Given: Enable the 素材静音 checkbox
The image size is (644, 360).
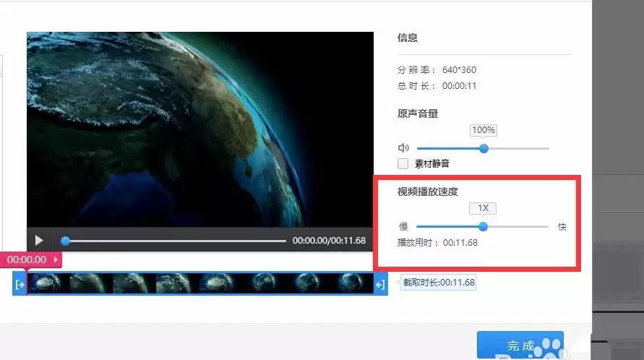Looking at the screenshot, I should click(403, 163).
